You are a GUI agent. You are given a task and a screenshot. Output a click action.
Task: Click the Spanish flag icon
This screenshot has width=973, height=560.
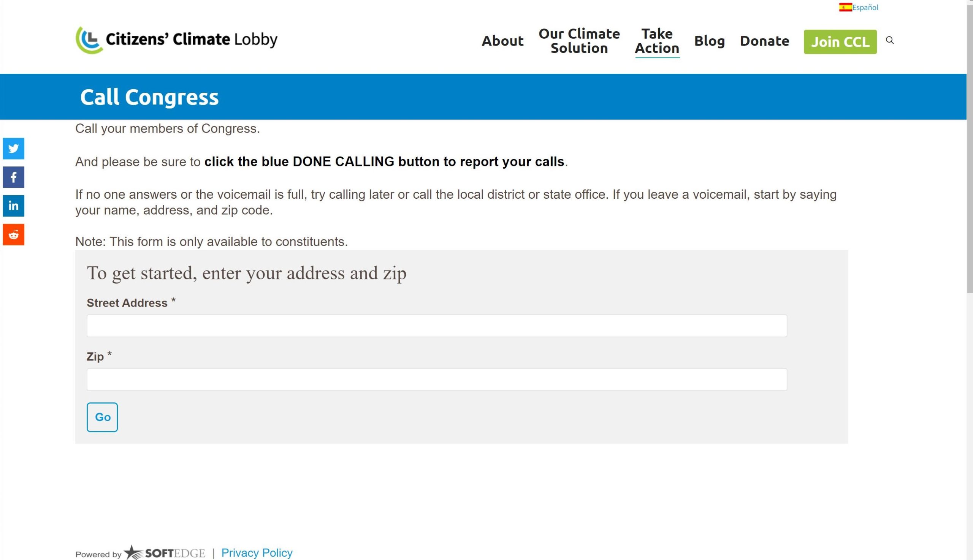coord(845,7)
